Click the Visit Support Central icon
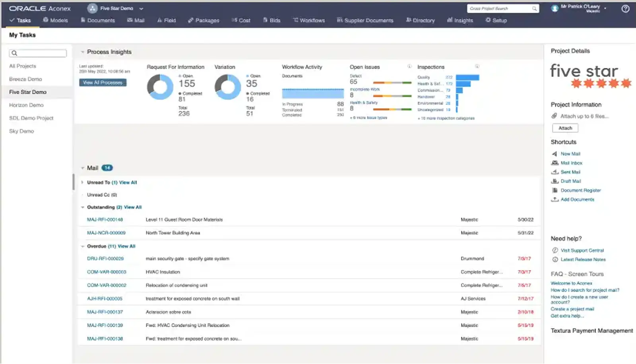The height and width of the screenshot is (364, 636). (555, 250)
